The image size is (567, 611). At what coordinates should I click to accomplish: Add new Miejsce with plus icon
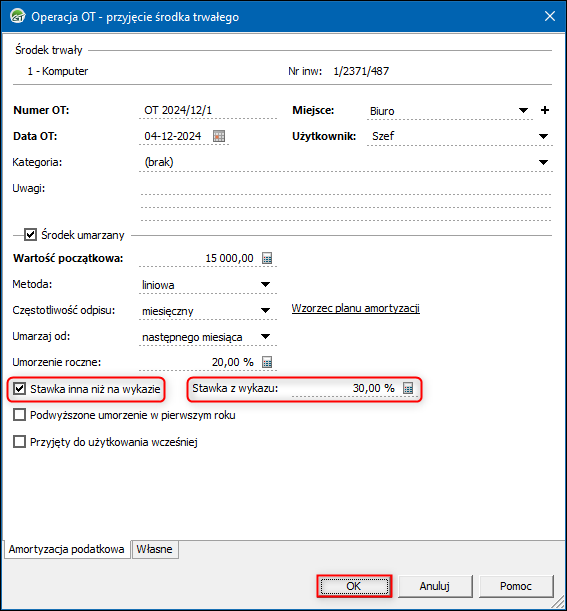click(545, 110)
